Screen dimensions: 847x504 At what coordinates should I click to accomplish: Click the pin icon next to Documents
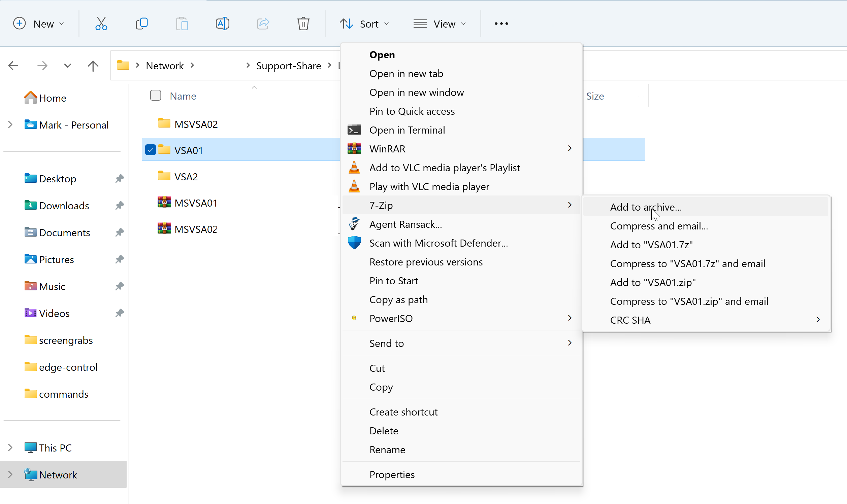point(119,232)
